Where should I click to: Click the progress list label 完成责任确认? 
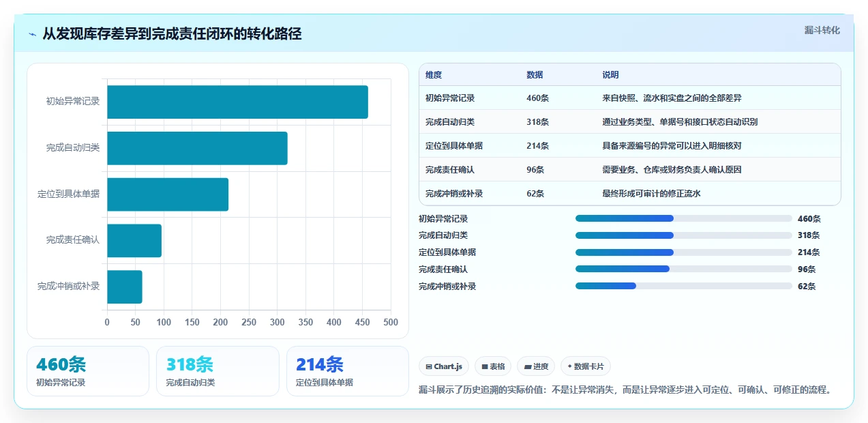coord(443,269)
